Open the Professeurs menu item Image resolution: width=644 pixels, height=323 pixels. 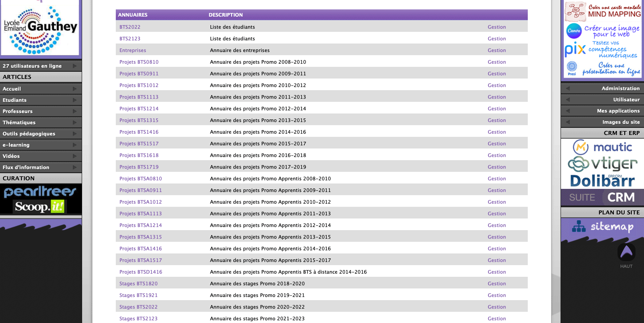[18, 111]
